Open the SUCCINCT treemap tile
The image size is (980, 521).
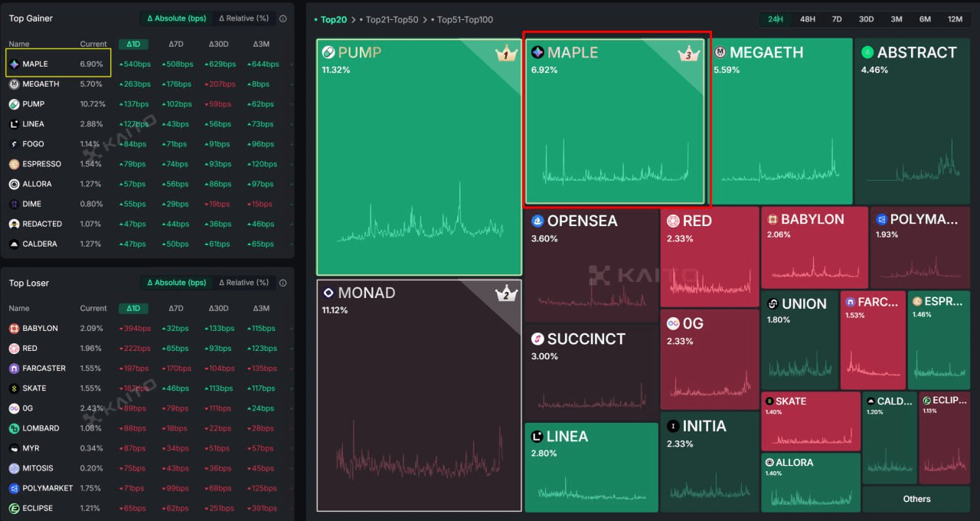coord(591,372)
